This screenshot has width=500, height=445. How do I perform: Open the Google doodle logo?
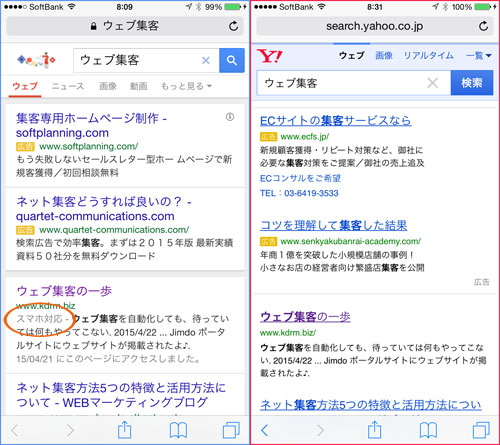pyautogui.click(x=36, y=60)
